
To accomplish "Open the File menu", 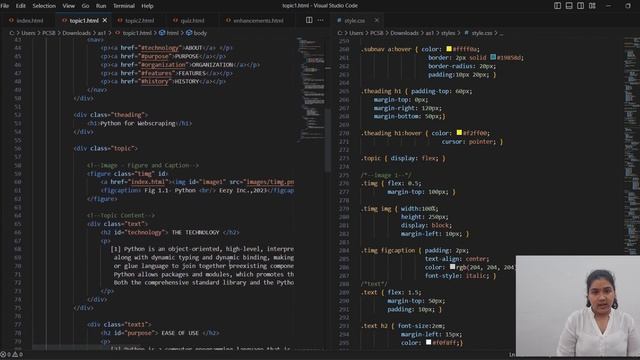I will click(x=5, y=6).
